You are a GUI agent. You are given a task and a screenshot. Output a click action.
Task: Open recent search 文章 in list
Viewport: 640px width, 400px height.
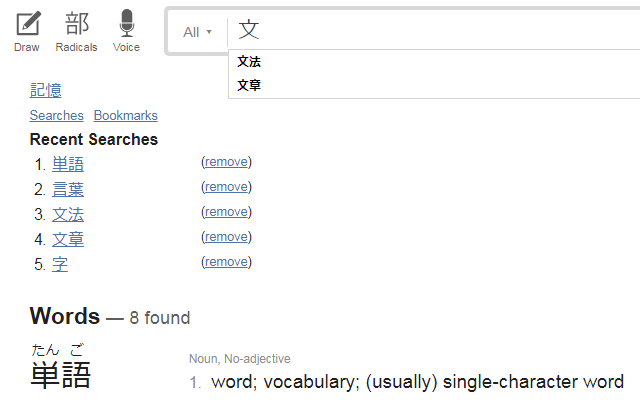click(x=68, y=239)
